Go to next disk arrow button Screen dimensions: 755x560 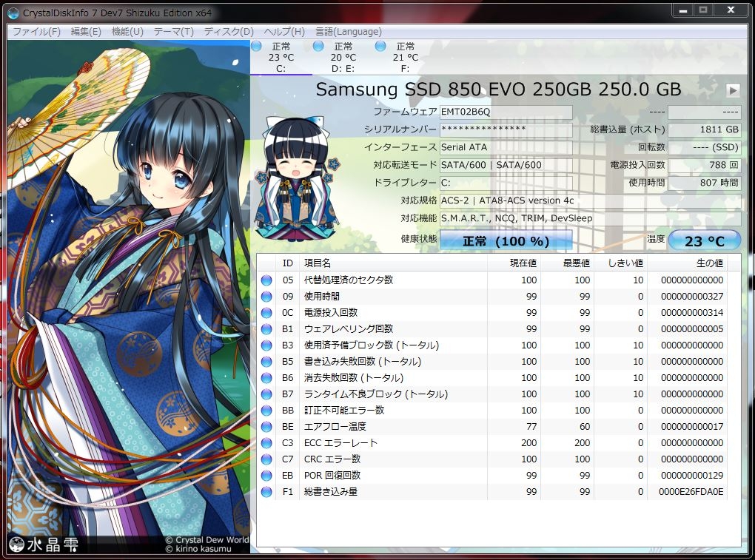(x=733, y=90)
